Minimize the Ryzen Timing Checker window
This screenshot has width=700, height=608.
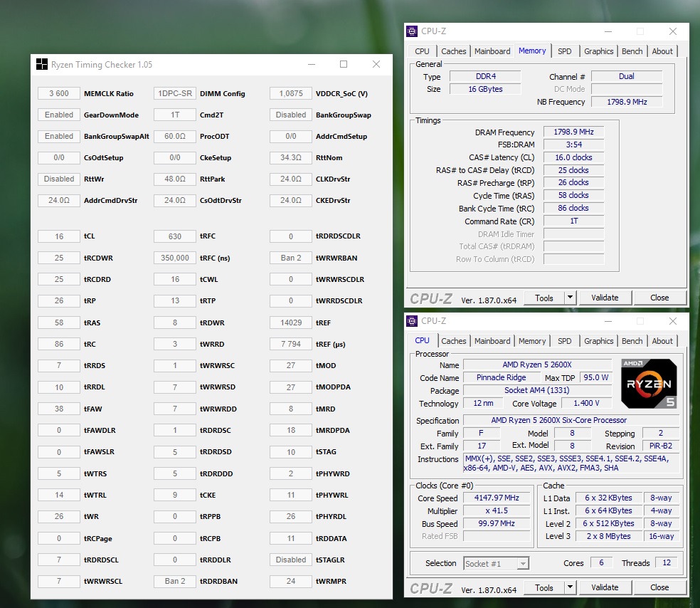point(312,64)
